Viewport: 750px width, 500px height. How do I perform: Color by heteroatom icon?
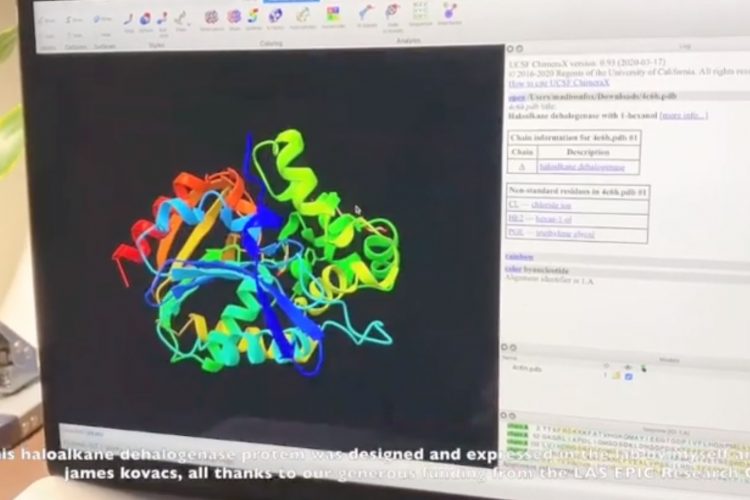[211, 18]
